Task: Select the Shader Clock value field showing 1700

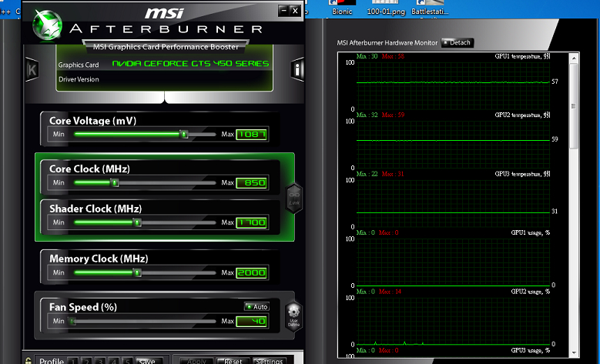Action: tap(251, 223)
